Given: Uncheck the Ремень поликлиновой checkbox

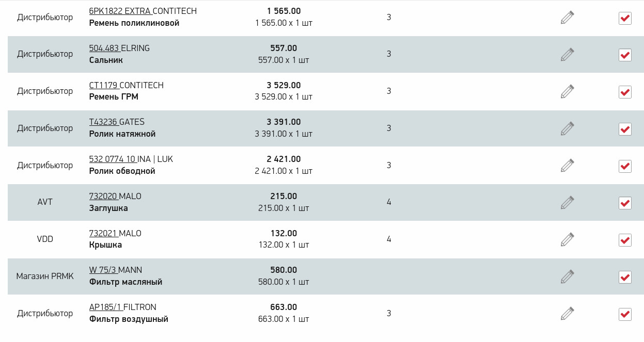Looking at the screenshot, I should (625, 18).
